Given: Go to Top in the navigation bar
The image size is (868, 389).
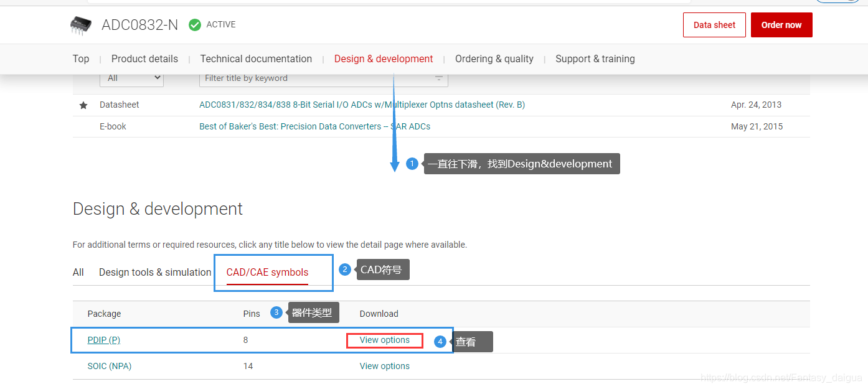Looking at the screenshot, I should click(81, 59).
